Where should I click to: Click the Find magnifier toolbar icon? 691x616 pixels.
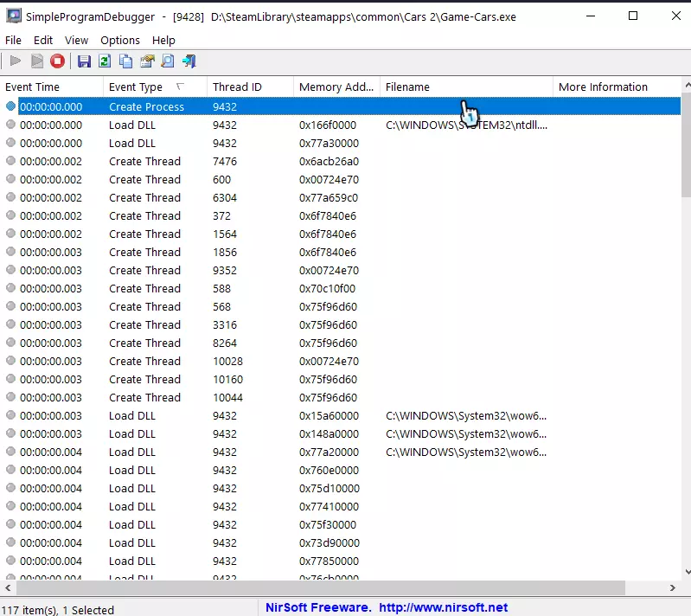[168, 61]
